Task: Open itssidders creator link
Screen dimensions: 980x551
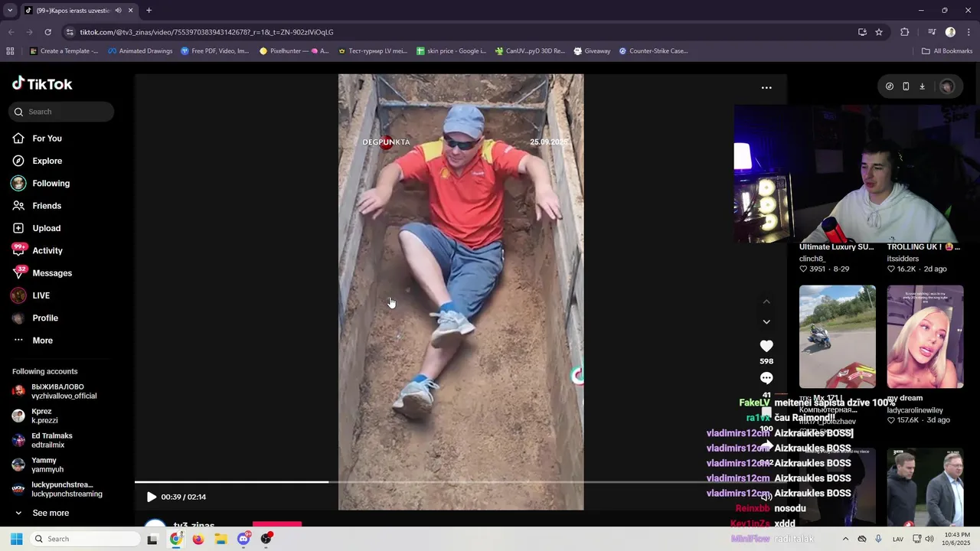Action: 903,259
